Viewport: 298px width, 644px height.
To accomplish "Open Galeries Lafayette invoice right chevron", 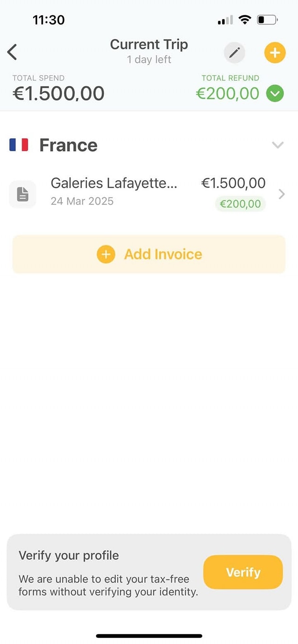I will 281,194.
